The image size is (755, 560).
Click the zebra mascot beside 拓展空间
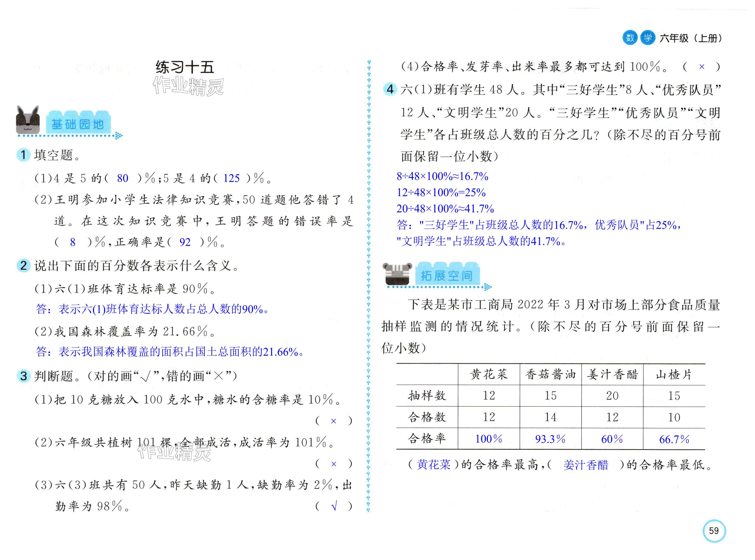(x=397, y=273)
